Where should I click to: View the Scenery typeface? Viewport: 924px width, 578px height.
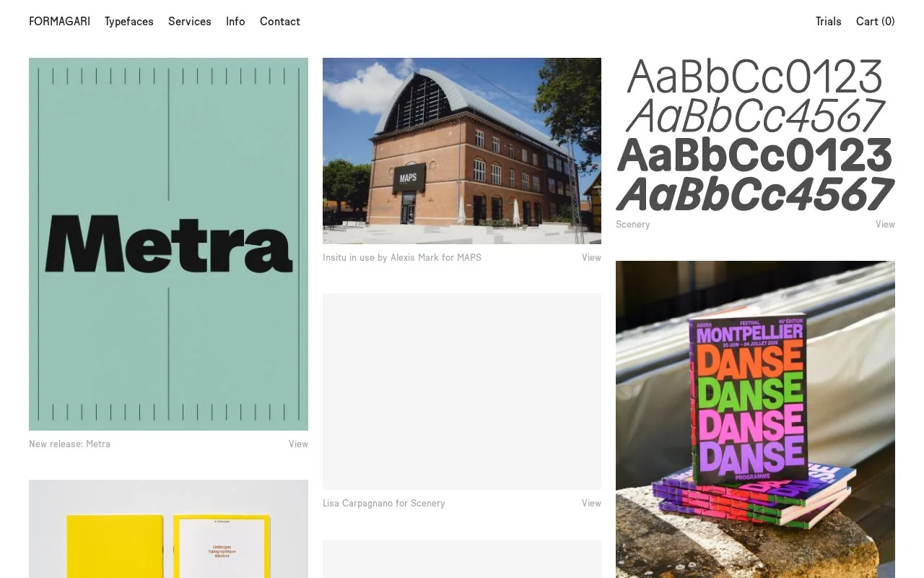[885, 225]
